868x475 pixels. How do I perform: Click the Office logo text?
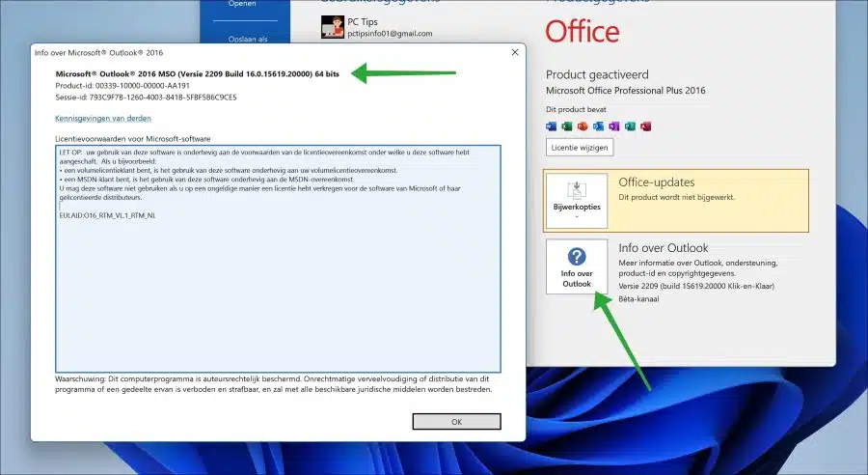pos(583,32)
